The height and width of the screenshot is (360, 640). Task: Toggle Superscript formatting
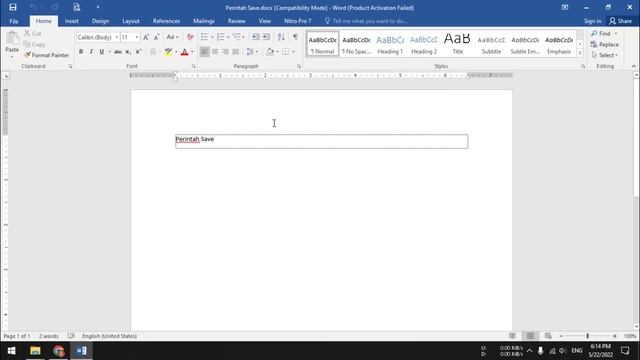click(138, 52)
